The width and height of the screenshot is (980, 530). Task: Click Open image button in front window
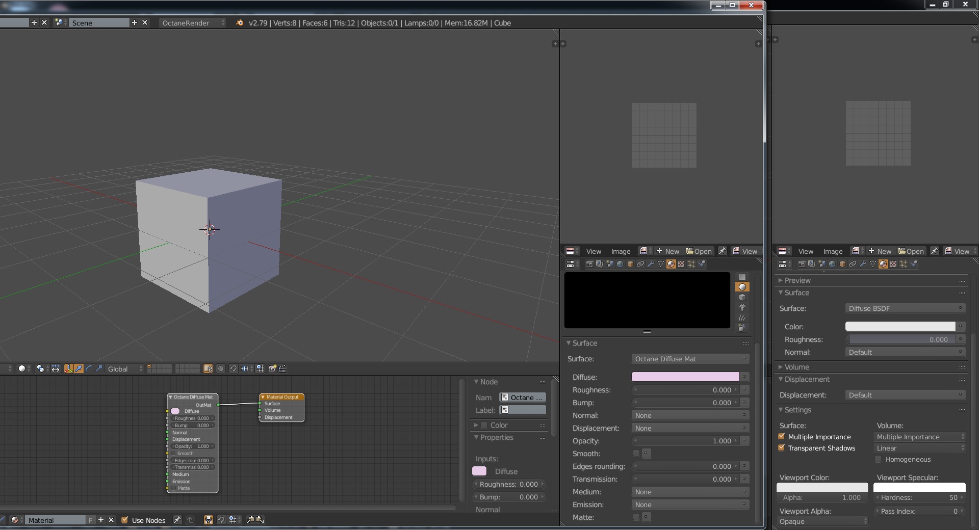point(699,251)
